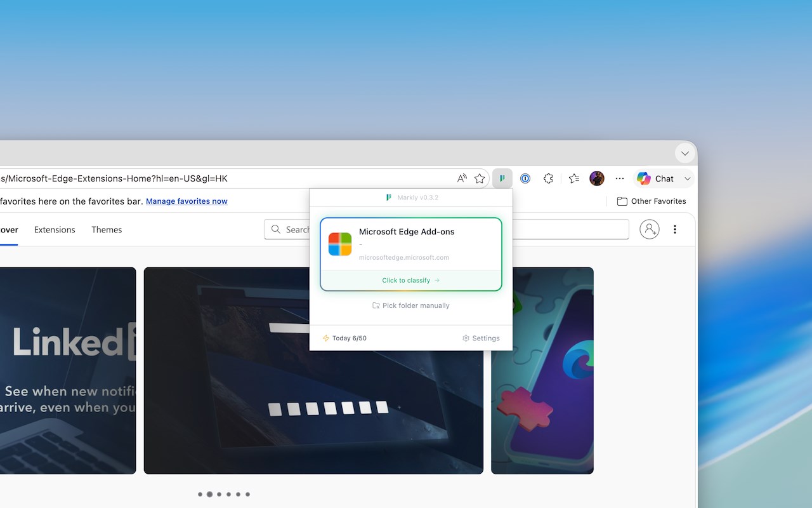Click the Microsoft logo in Markly card

pos(340,244)
